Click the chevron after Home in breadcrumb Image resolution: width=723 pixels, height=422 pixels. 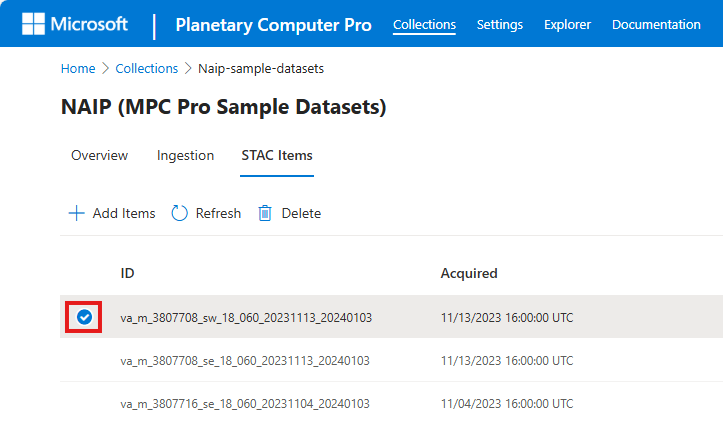[106, 69]
